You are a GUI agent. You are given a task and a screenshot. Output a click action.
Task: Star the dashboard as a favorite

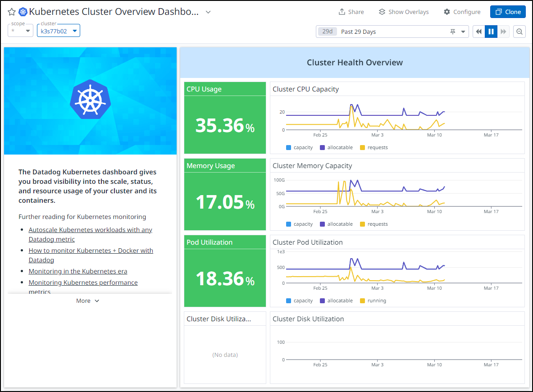click(x=12, y=12)
